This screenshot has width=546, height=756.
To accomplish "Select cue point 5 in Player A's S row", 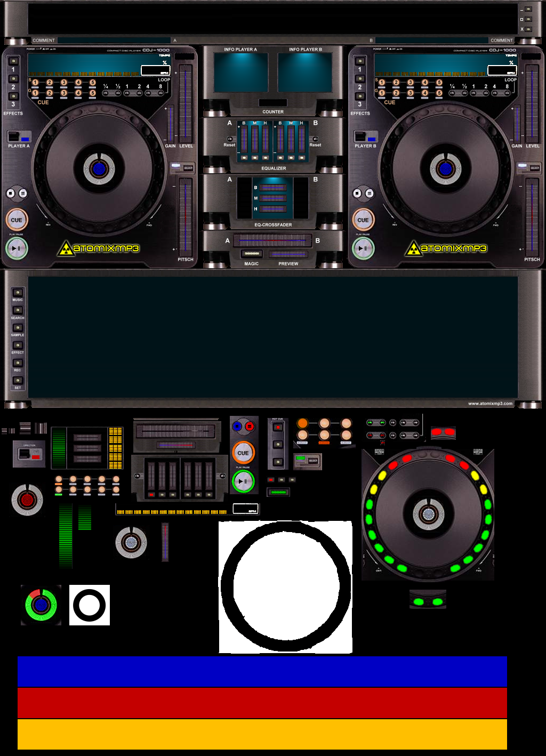I will (93, 83).
